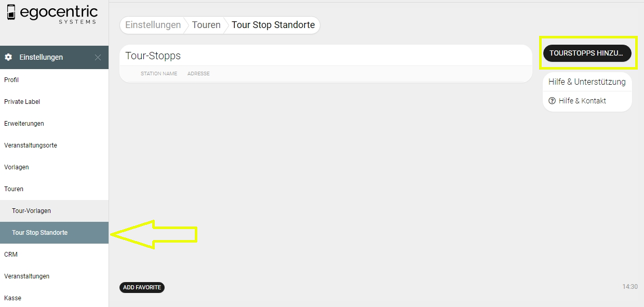Screen dimensions: 644x307
Task: Open the Hilfe & Kontakt link
Action: 582,101
